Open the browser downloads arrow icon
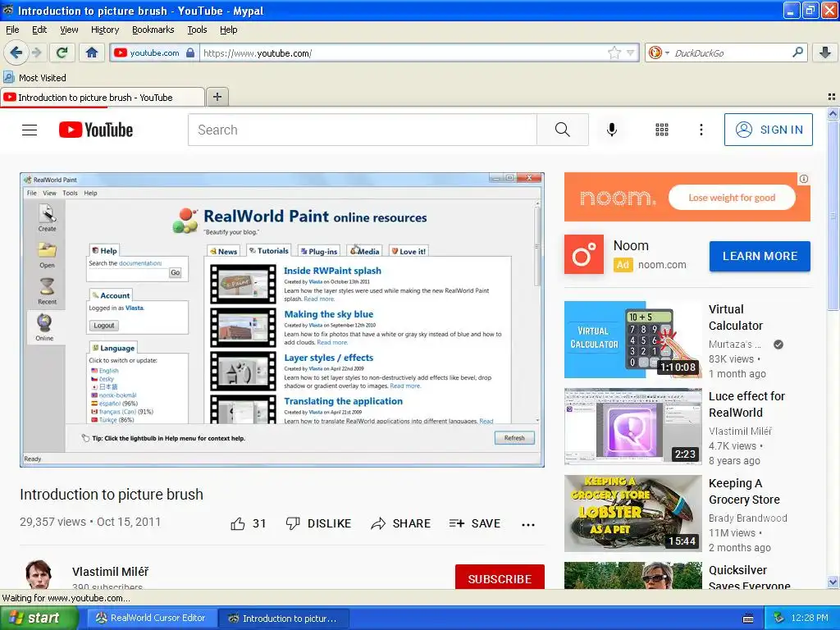This screenshot has height=630, width=840. (x=825, y=52)
